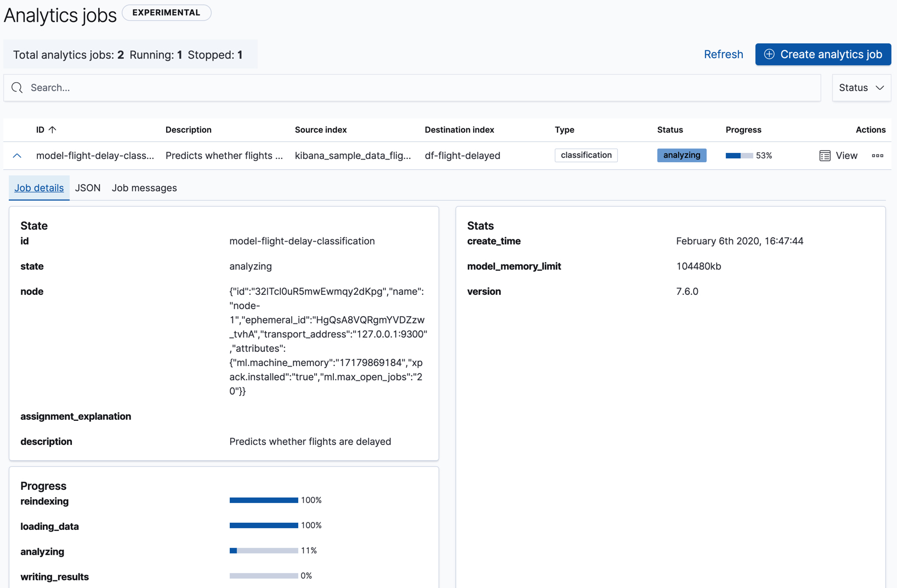Collapse the model-flight-delay job row
This screenshot has height=588, width=897.
click(x=16, y=156)
